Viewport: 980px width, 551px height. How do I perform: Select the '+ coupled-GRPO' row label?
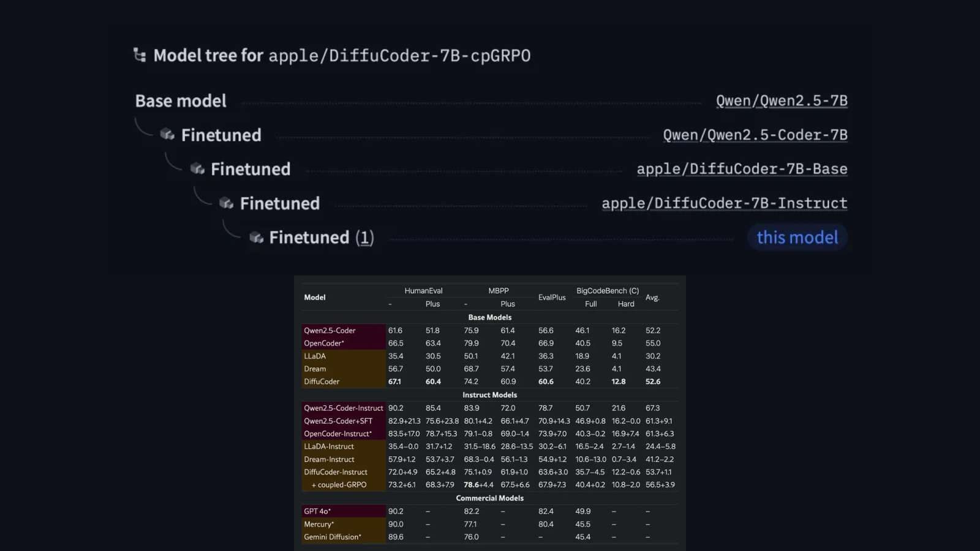click(x=339, y=485)
